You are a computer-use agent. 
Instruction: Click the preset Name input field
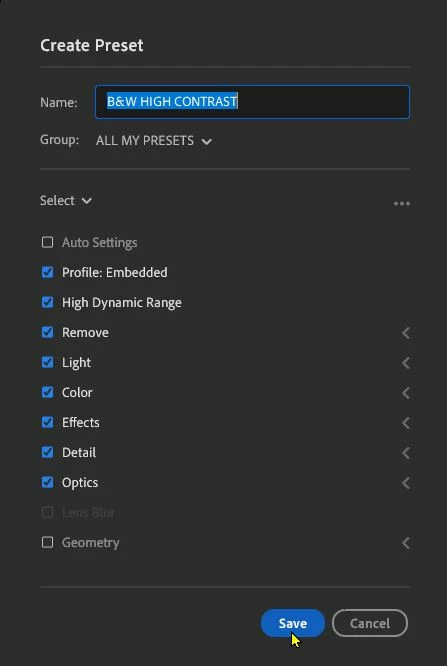coord(252,102)
